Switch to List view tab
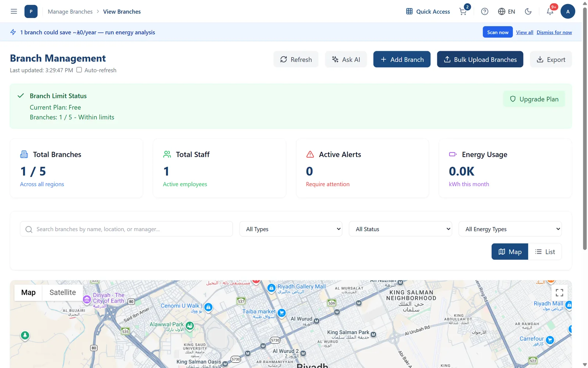The width and height of the screenshot is (588, 368). pos(545,252)
